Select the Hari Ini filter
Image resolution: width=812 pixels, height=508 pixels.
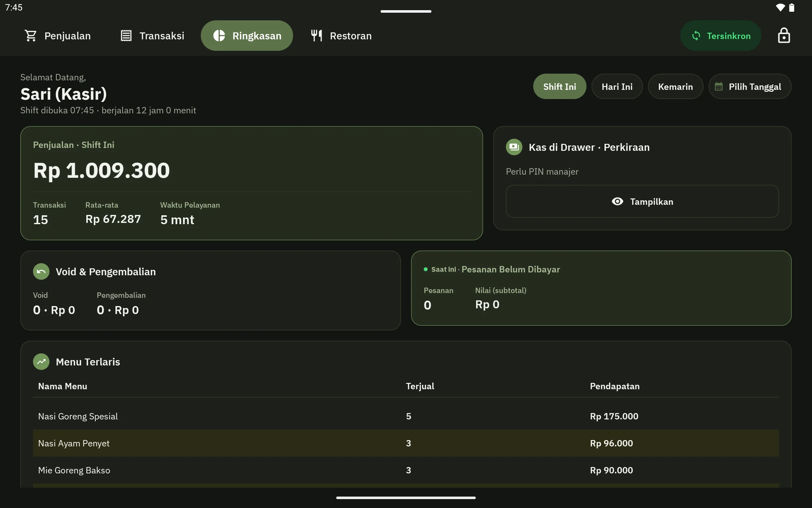(x=617, y=86)
